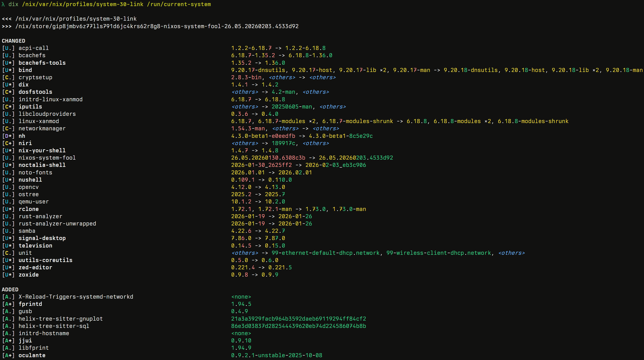Click the 'qemu-user' package name
Image resolution: width=644 pixels, height=360 pixels.
tap(34, 202)
